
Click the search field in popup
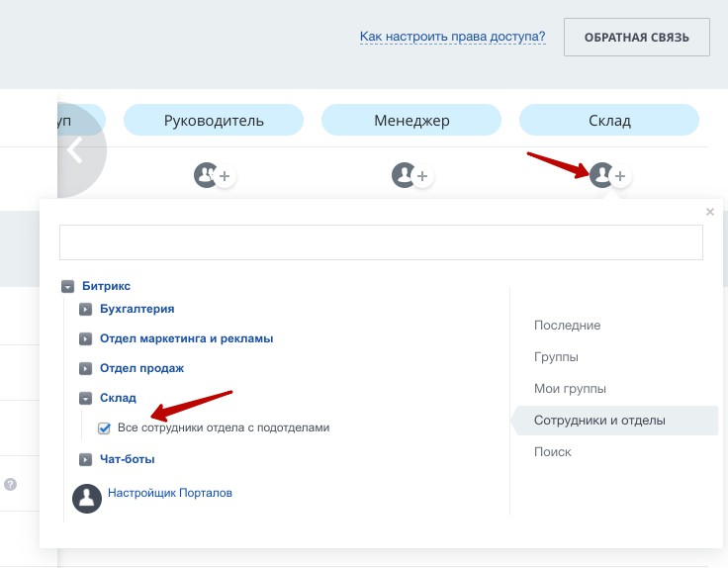coord(381,242)
